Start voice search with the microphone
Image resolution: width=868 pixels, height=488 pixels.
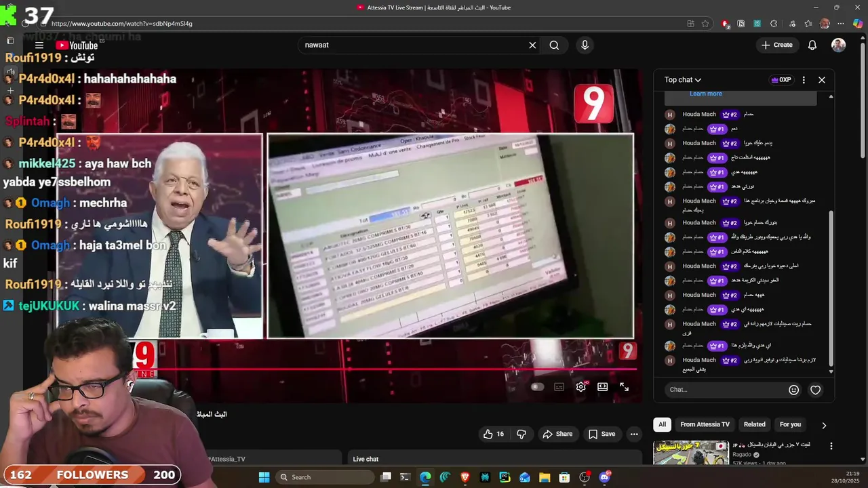(x=585, y=45)
